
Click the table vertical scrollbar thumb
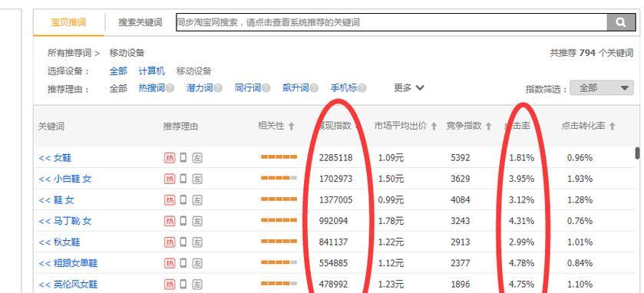tap(637, 153)
